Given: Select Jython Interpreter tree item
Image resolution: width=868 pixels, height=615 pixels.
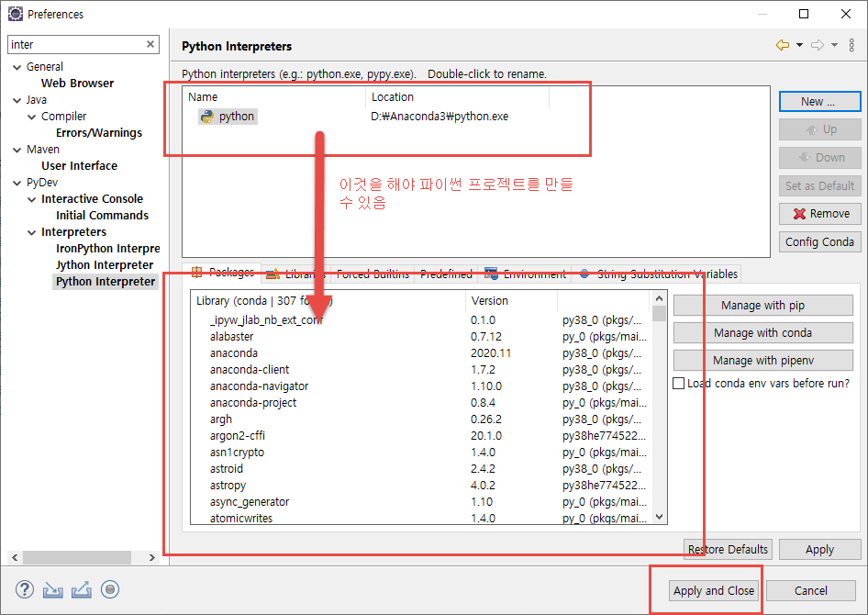Looking at the screenshot, I should [x=105, y=265].
